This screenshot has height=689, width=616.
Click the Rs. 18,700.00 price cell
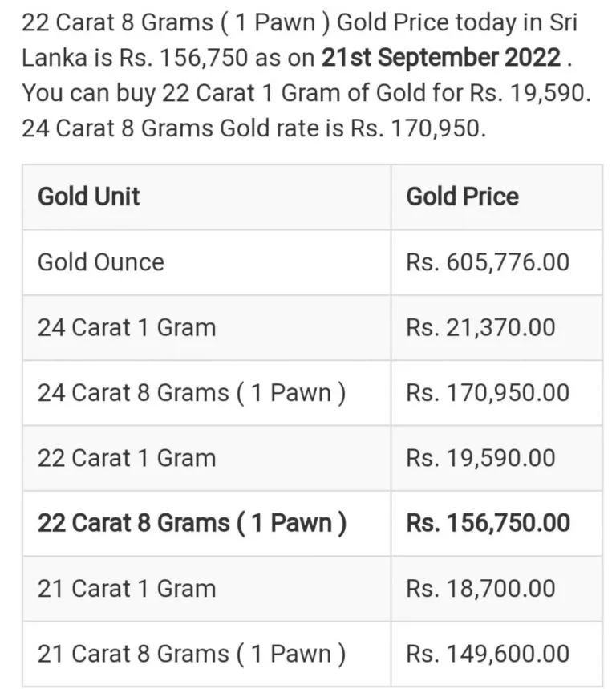(496, 589)
